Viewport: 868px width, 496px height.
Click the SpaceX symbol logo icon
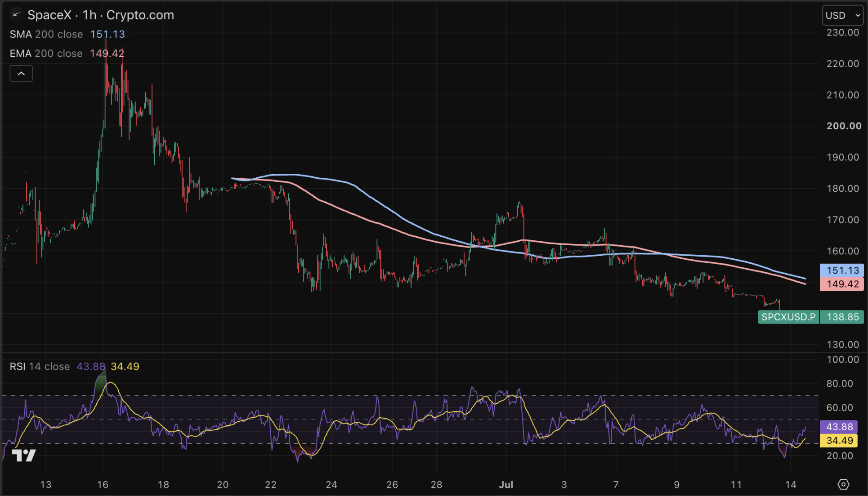pos(16,15)
